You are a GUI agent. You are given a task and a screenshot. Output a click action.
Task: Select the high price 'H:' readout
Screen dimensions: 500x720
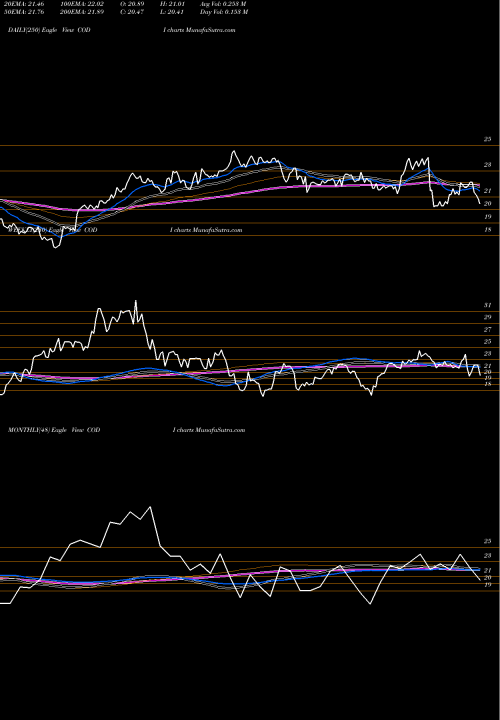[x=171, y=4]
